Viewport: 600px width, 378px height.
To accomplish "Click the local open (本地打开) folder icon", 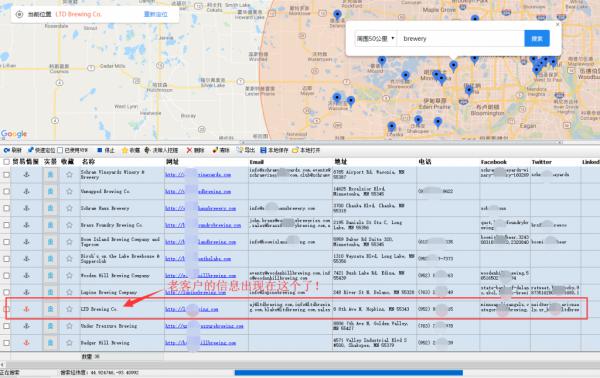I will 295,150.
